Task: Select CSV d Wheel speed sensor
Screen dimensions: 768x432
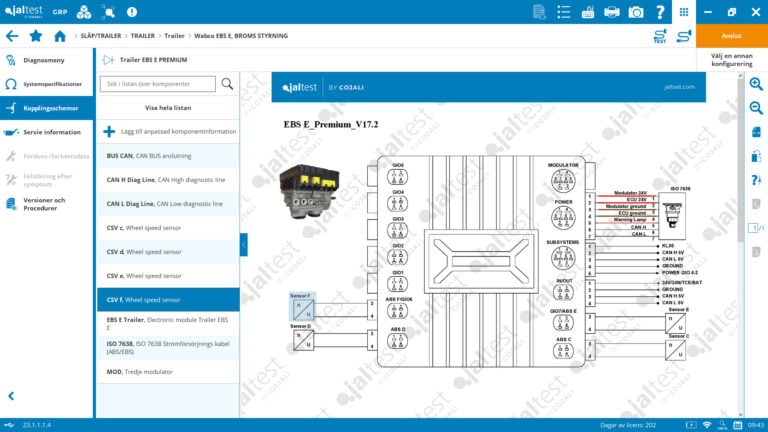Action: pos(168,252)
